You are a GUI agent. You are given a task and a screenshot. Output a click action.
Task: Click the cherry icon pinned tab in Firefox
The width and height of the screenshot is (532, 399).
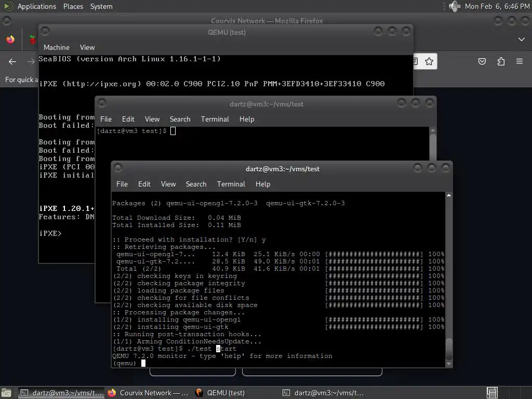[x=33, y=39]
